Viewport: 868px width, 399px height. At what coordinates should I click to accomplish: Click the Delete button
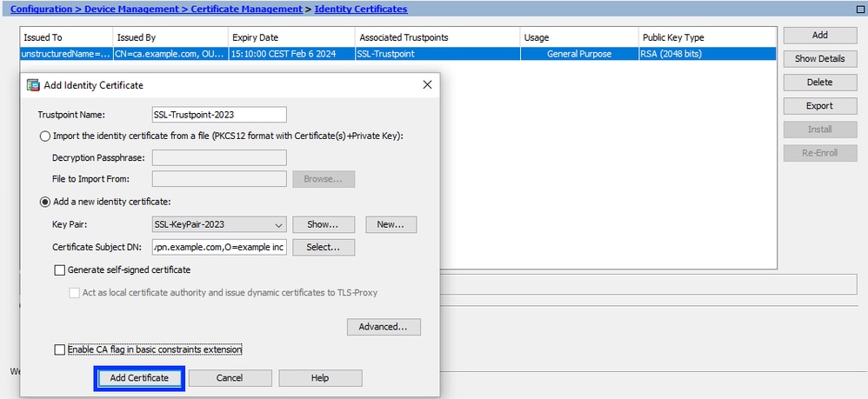820,82
